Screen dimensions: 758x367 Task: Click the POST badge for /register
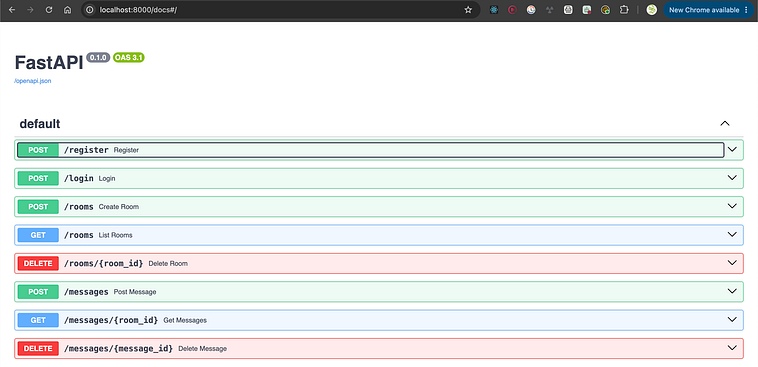(x=38, y=150)
